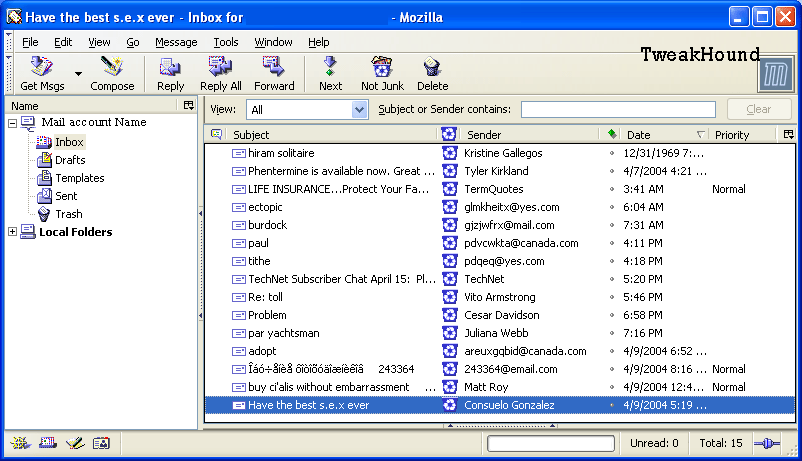Open the View menu

point(99,42)
